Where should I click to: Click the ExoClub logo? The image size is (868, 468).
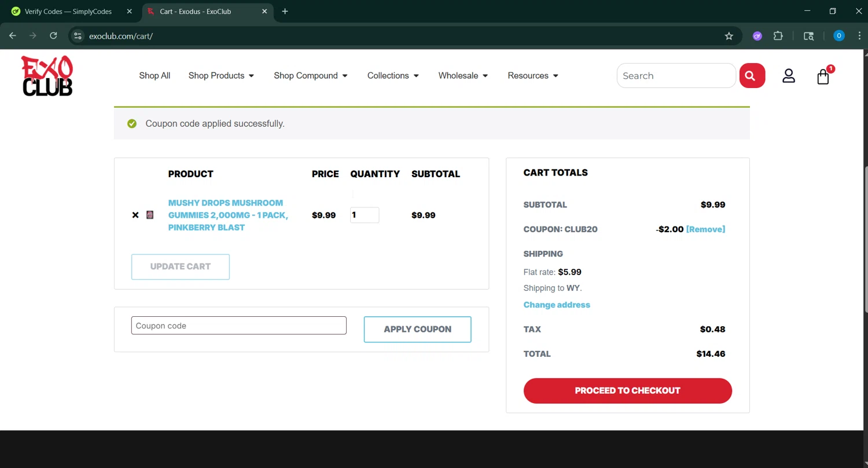[47, 76]
